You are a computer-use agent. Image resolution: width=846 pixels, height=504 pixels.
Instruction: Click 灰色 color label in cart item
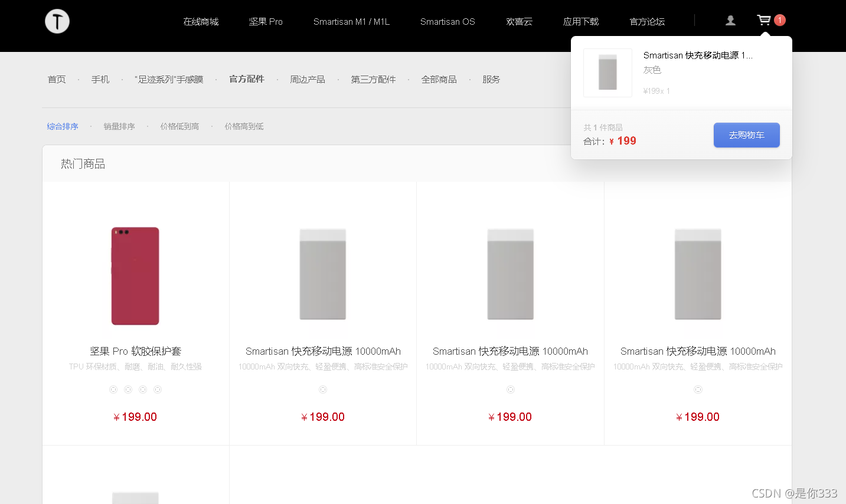(652, 70)
